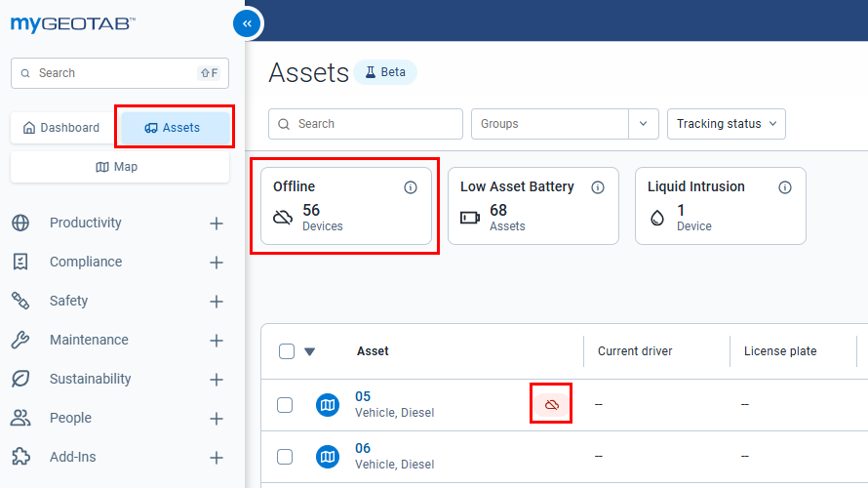Toggle the select-all assets checkbox
The width and height of the screenshot is (868, 488).
pyautogui.click(x=287, y=351)
